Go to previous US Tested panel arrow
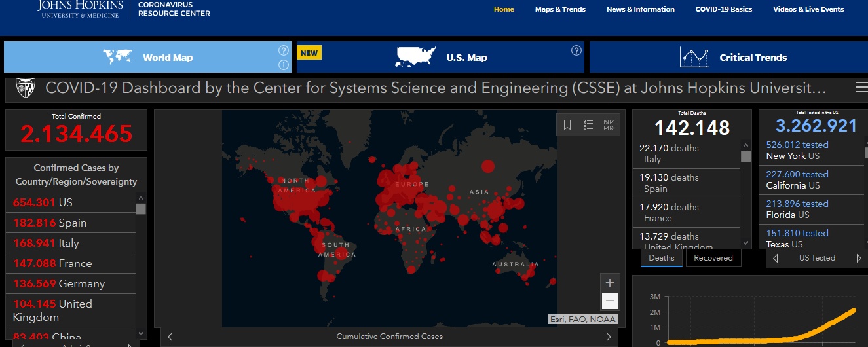 click(776, 258)
